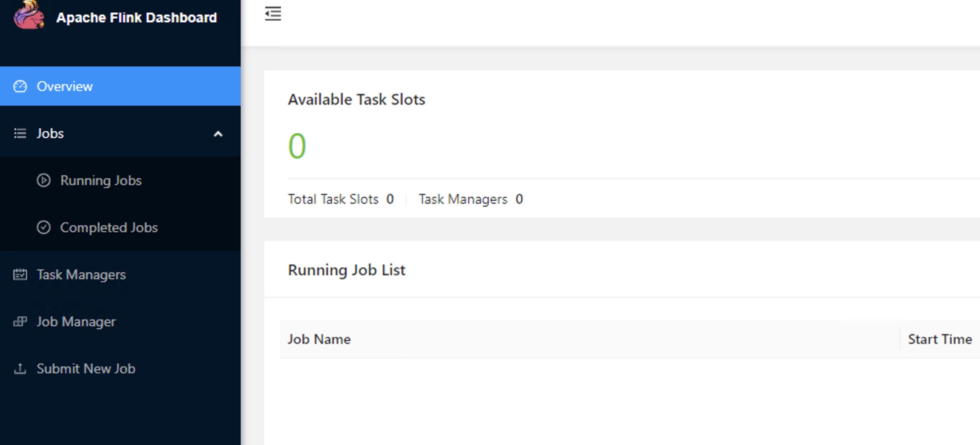This screenshot has height=445, width=980.
Task: Click the Apache Flink Dashboard title
Action: 137,18
